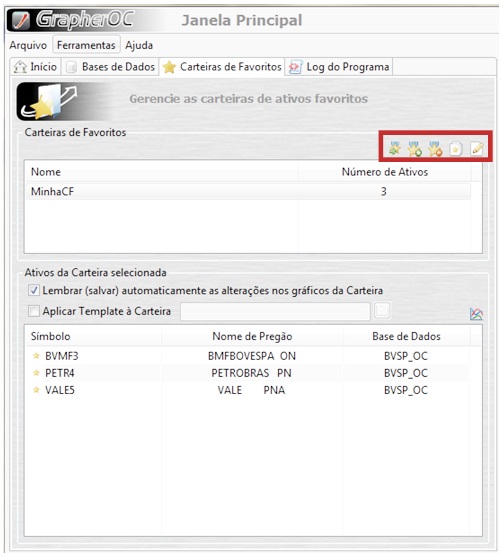This screenshot has height=556, width=501.
Task: Click the small button beside the template field
Action: 382,311
